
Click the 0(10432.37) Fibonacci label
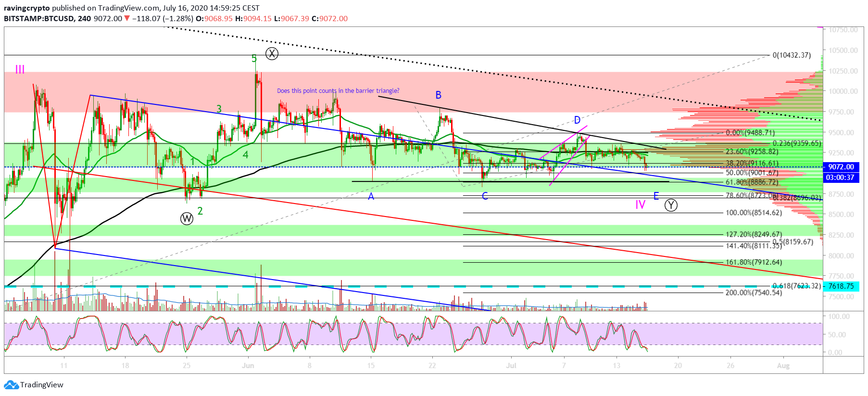click(x=792, y=55)
